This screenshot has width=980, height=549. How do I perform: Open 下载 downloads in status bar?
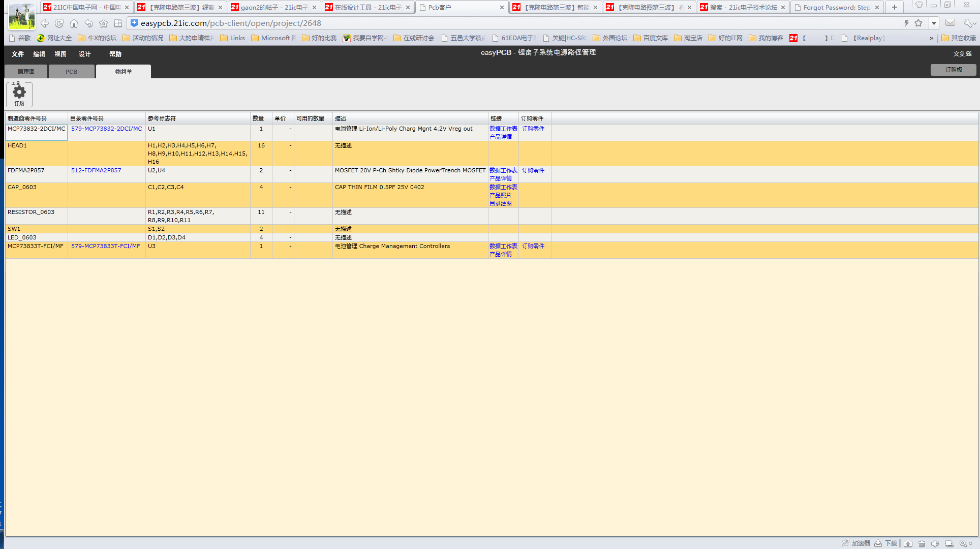point(886,543)
